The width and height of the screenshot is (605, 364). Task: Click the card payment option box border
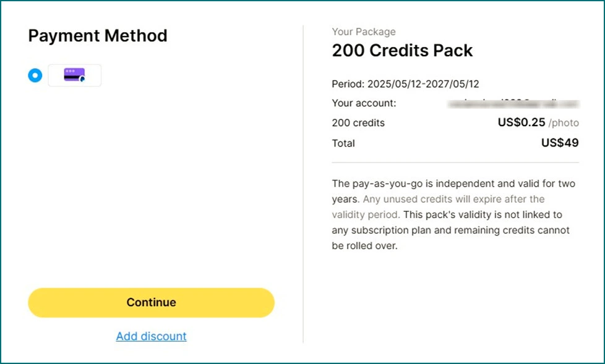(x=74, y=75)
